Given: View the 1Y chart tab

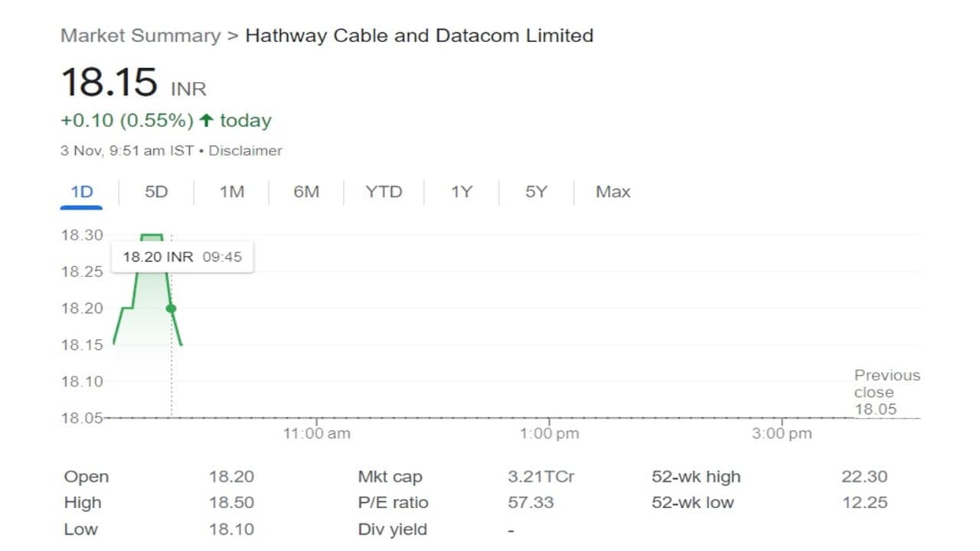Looking at the screenshot, I should 461,192.
